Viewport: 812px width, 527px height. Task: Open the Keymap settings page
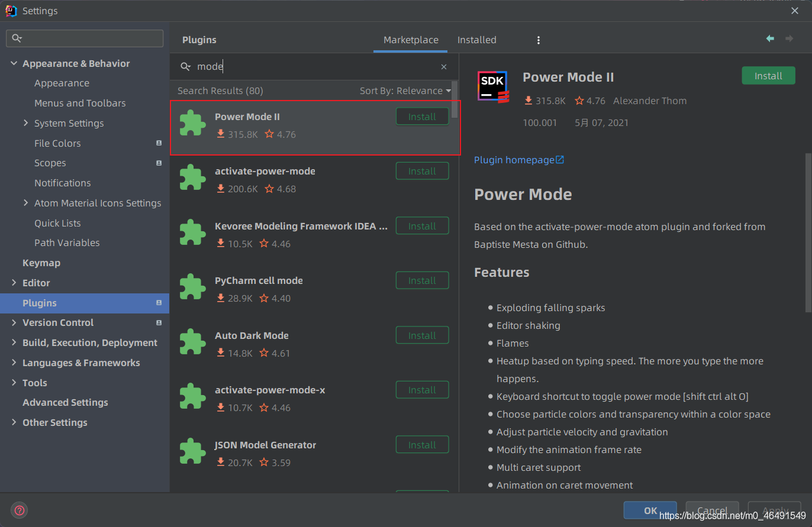[41, 263]
